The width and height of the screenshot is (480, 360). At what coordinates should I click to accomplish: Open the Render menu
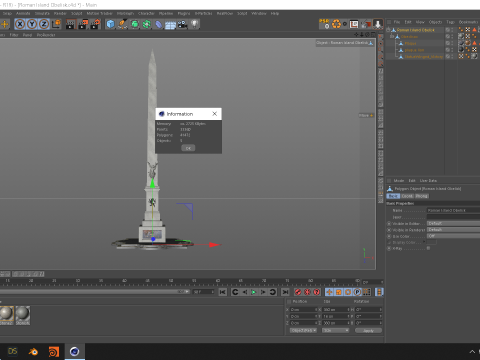(x=60, y=13)
